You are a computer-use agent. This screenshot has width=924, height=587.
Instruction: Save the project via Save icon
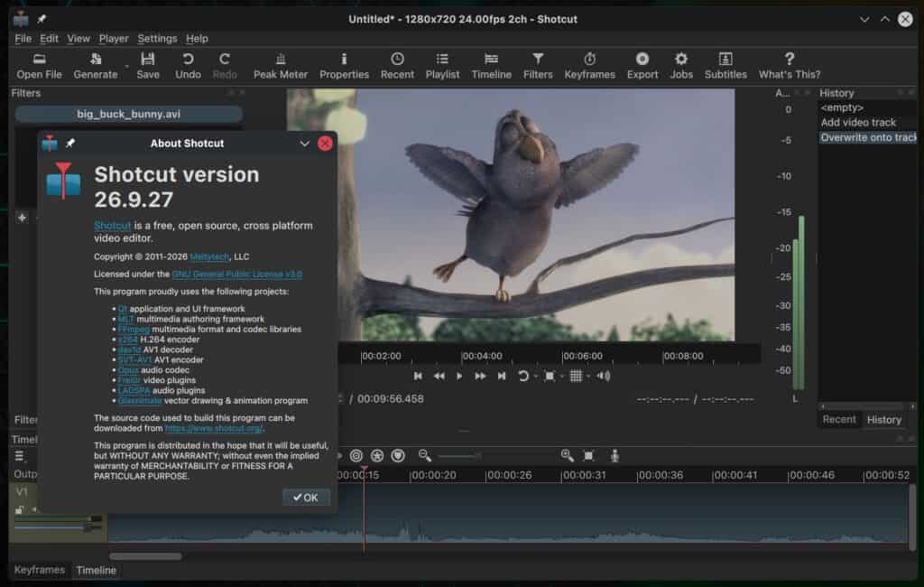click(148, 66)
